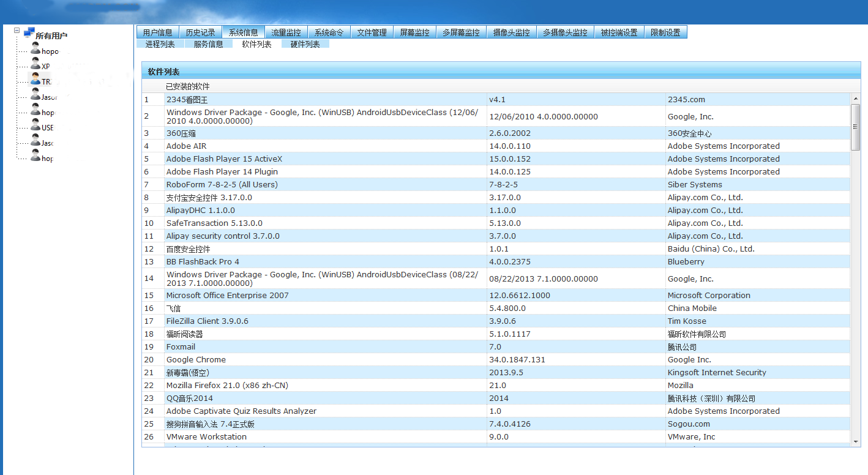
Task: Show the 进程列表 sub-tab
Action: 160,44
